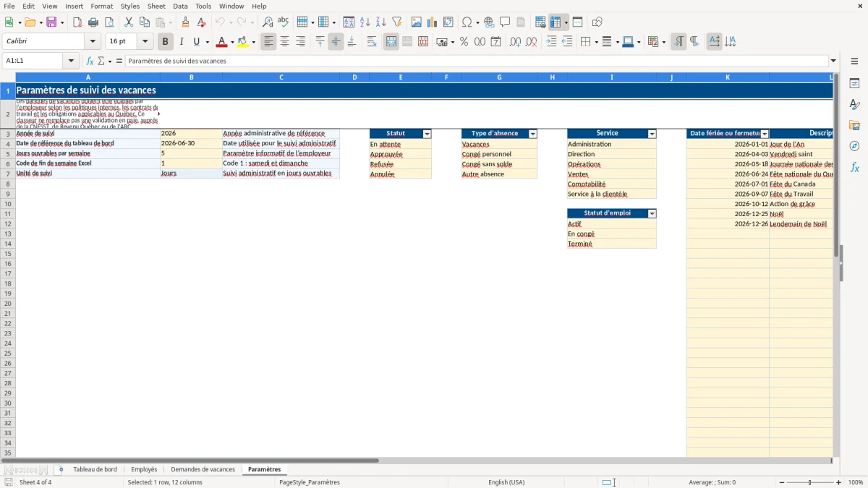Open the Statut column filter dropdown
The image size is (868, 488).
coord(427,134)
